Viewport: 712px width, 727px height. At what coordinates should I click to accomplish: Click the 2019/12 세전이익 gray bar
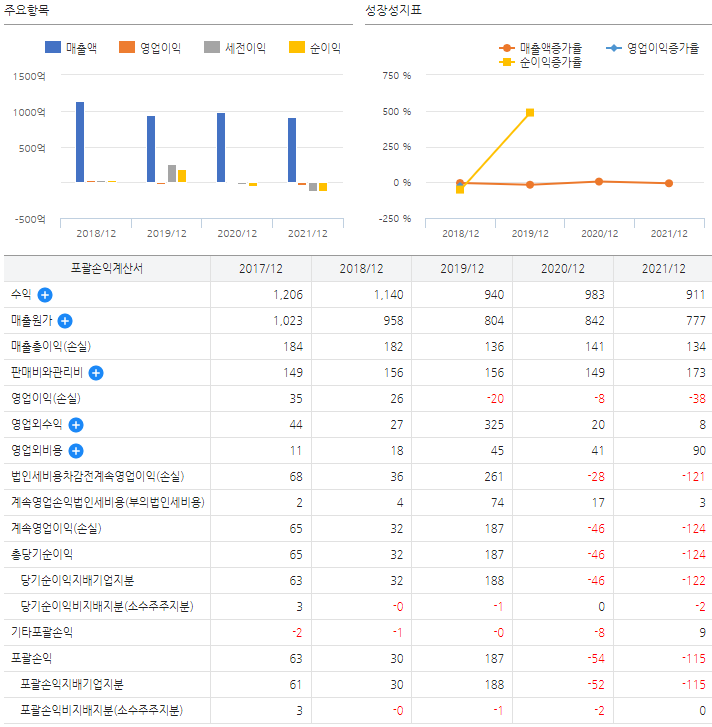tap(172, 173)
